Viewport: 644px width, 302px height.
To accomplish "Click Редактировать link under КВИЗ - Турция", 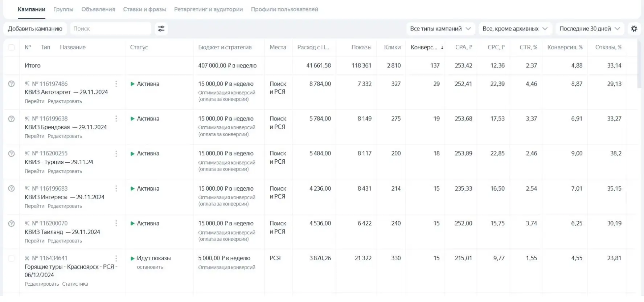I will 65,171.
